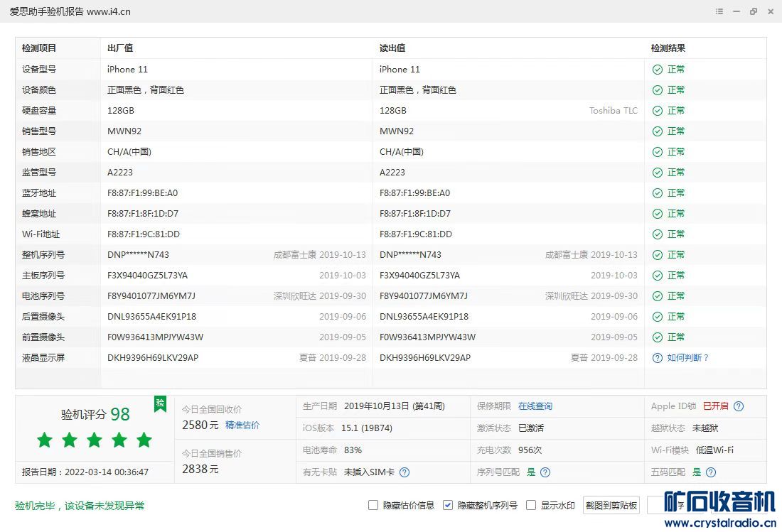Select F8Y9401077JM6YM7J in the 读出值 column
The width and height of the screenshot is (782, 532).
click(424, 296)
